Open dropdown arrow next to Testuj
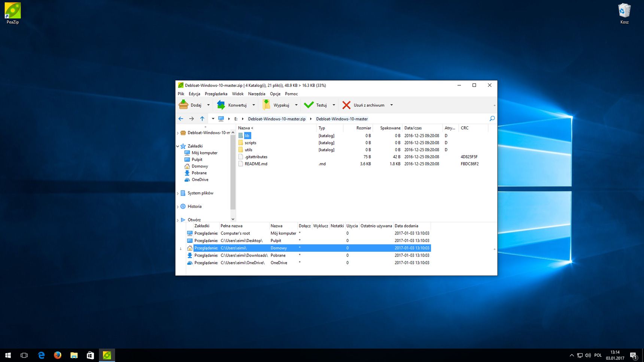Screen dimensions: 644x362 [x=334, y=105]
